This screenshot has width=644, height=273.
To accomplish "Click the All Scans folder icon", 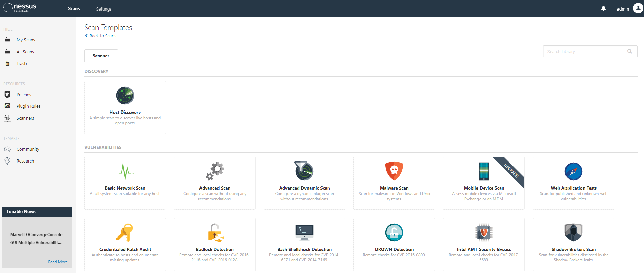I will point(7,52).
